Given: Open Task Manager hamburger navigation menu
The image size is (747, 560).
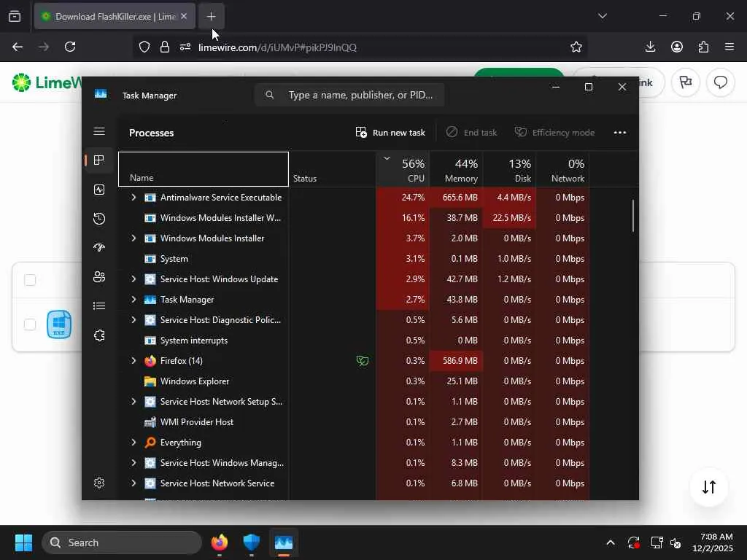Looking at the screenshot, I should point(99,131).
